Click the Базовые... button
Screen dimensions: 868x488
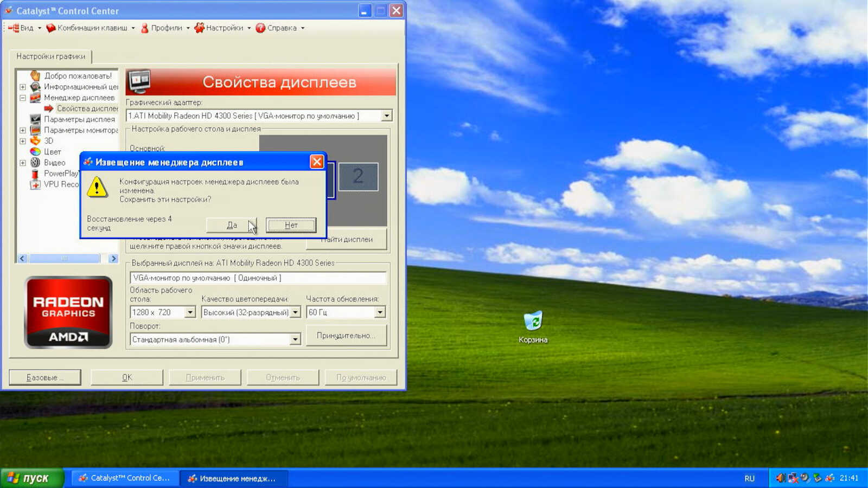tap(45, 377)
